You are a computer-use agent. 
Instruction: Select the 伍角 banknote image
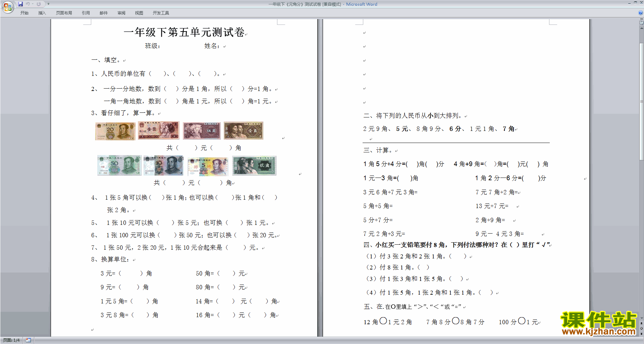[202, 131]
